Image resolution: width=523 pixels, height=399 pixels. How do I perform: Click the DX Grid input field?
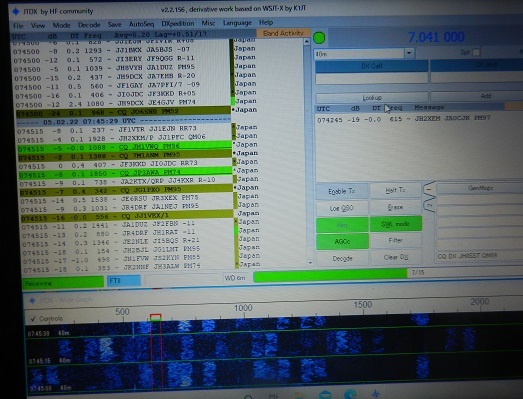[477, 77]
